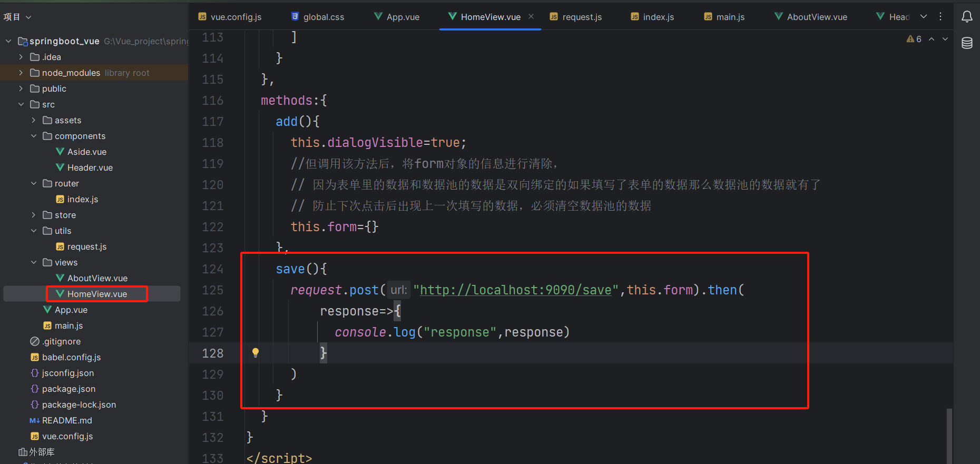Expand the node_modules folder
Screen dimensions: 980x464
pos(21,73)
